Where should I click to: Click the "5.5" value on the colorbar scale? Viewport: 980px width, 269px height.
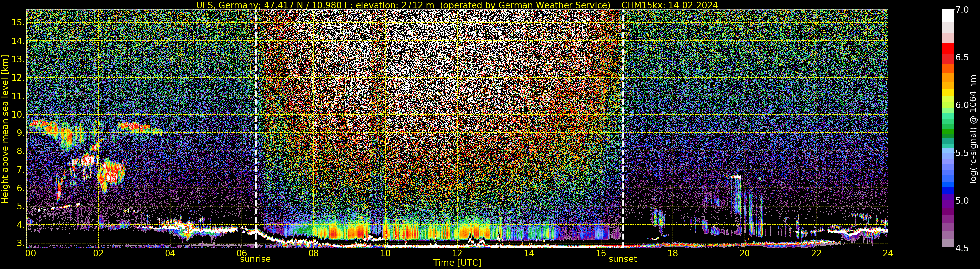click(x=962, y=153)
